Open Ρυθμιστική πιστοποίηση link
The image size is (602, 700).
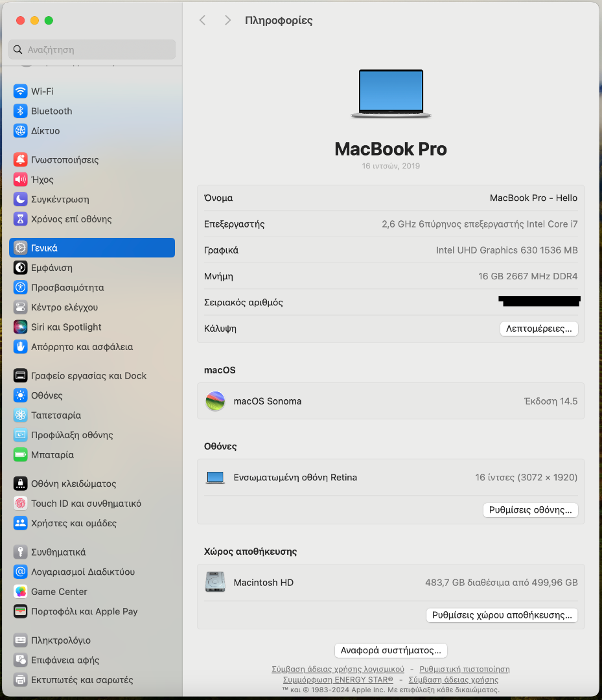tap(464, 669)
